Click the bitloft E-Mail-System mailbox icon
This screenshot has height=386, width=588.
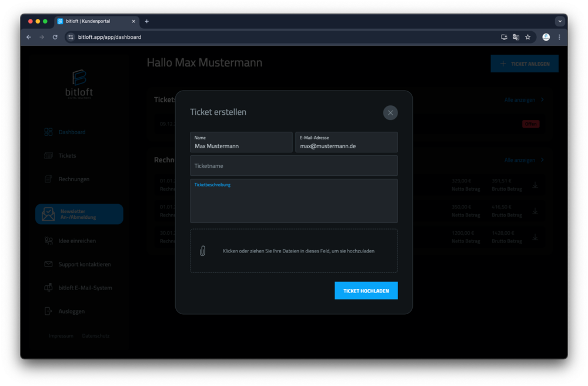pyautogui.click(x=48, y=288)
